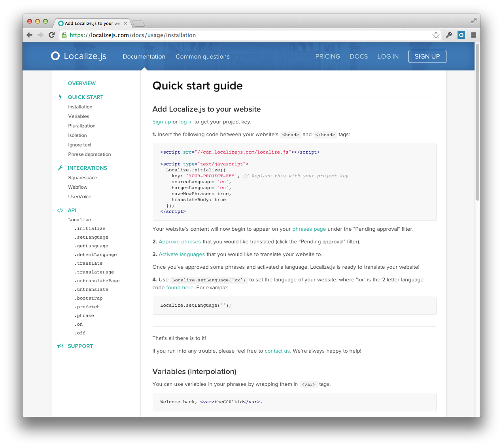This screenshot has width=503, height=448.
Task: Open the Webflow integration doc
Action: [x=78, y=187]
